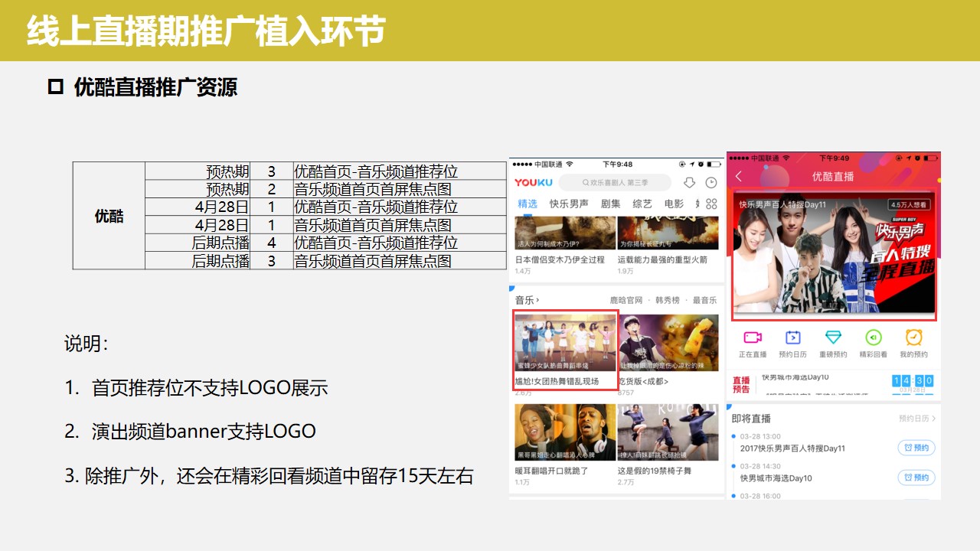Click the 即将直播 heading
Screen dimensions: 980x551
pyautogui.click(x=751, y=419)
